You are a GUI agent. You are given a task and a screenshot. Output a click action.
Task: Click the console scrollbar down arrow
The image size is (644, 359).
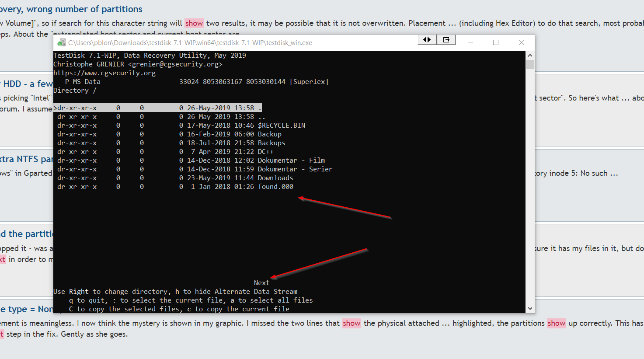click(x=530, y=308)
